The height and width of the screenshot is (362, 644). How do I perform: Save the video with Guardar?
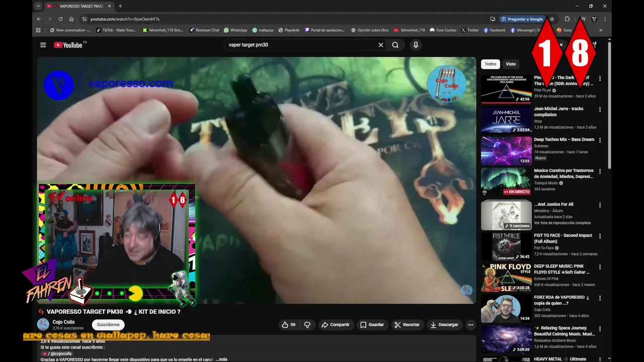(372, 325)
